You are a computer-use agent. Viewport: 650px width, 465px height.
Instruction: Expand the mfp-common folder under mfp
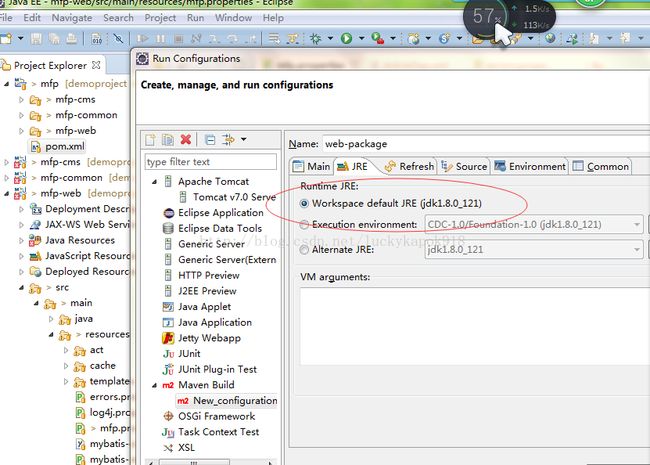pos(22,116)
